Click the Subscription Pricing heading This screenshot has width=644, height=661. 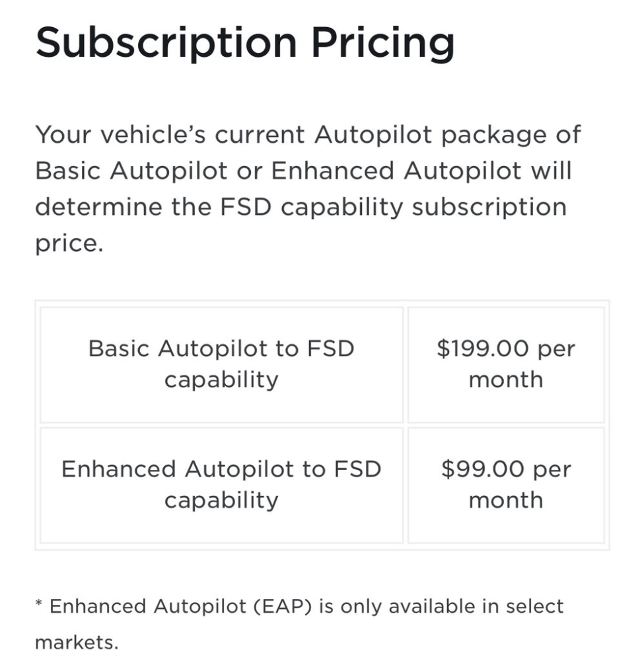point(244,42)
